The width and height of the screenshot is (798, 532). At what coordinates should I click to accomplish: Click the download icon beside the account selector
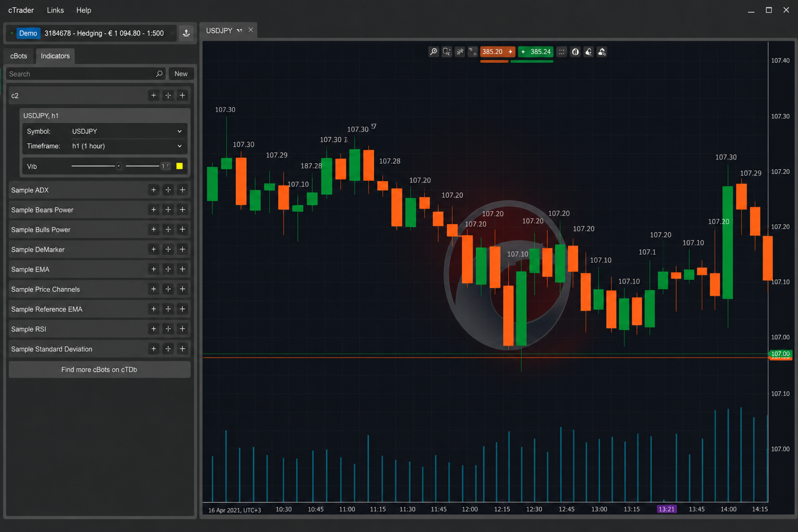tap(186, 33)
